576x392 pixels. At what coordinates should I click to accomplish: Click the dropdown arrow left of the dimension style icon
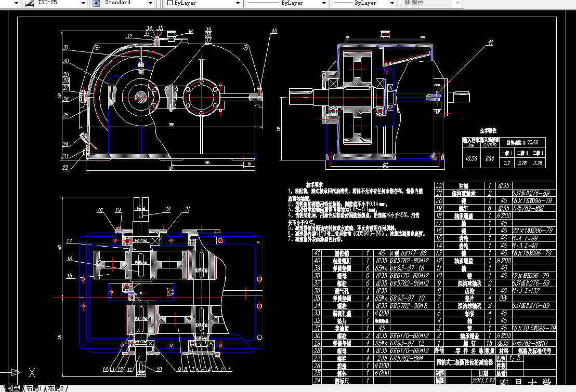pyautogui.click(x=16, y=3)
